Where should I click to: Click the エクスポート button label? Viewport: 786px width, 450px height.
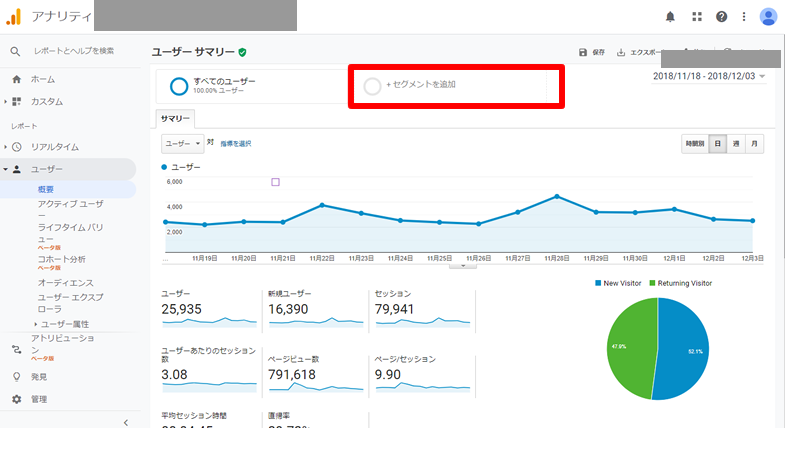646,52
